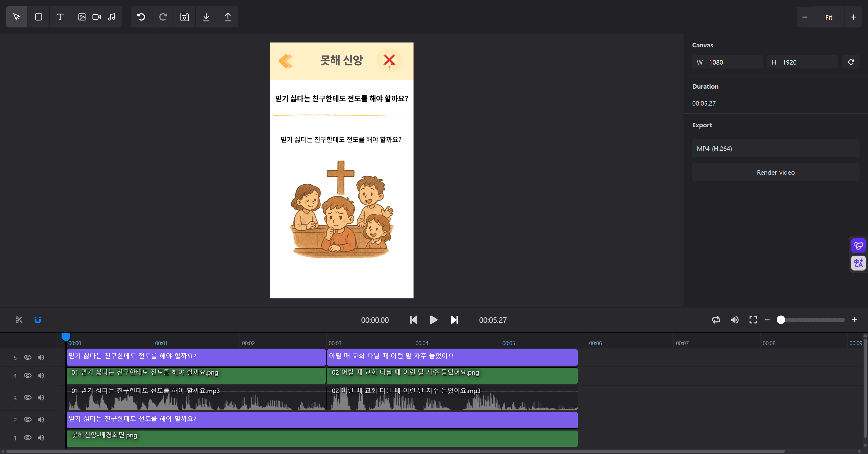Select the Text tool in toolbar
This screenshot has width=868, height=454.
[60, 17]
